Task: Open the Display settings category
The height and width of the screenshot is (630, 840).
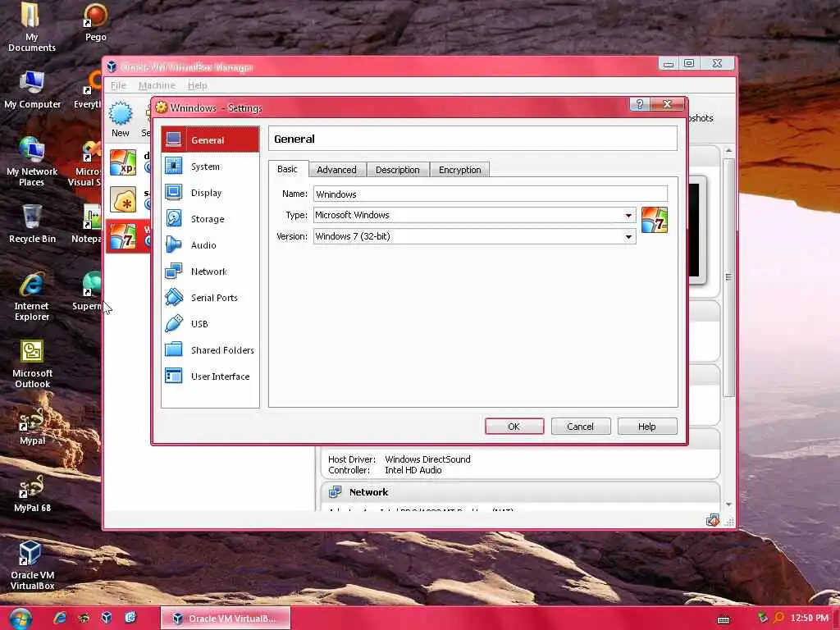Action: pos(210,192)
